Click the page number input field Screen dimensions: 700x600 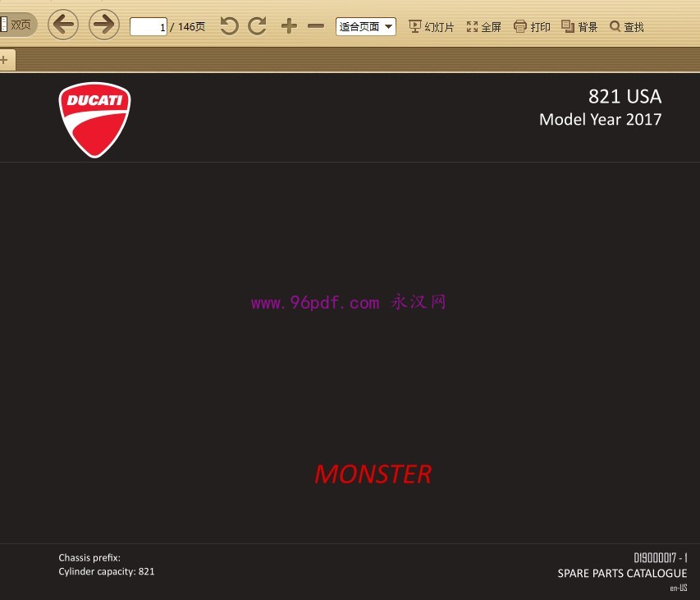click(149, 27)
